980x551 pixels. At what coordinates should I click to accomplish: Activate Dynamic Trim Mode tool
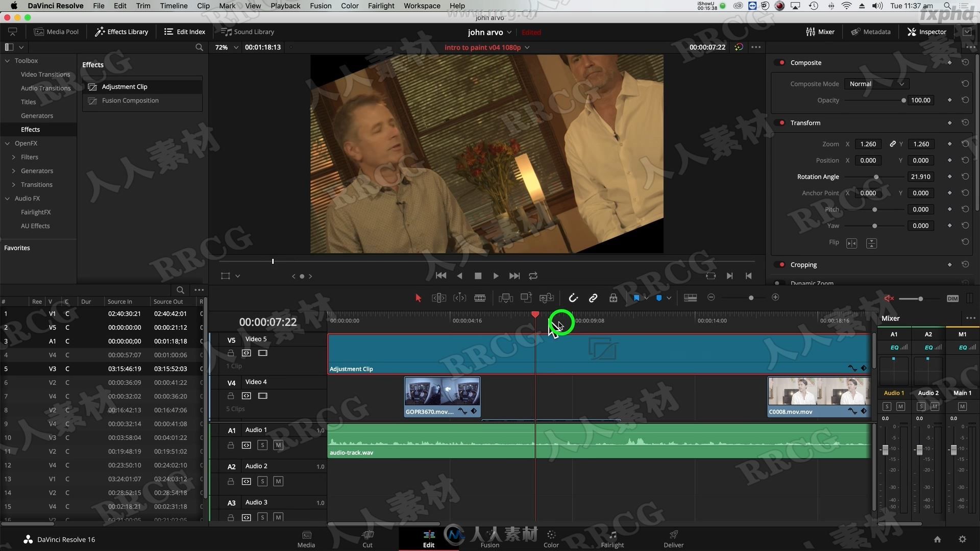tap(459, 298)
